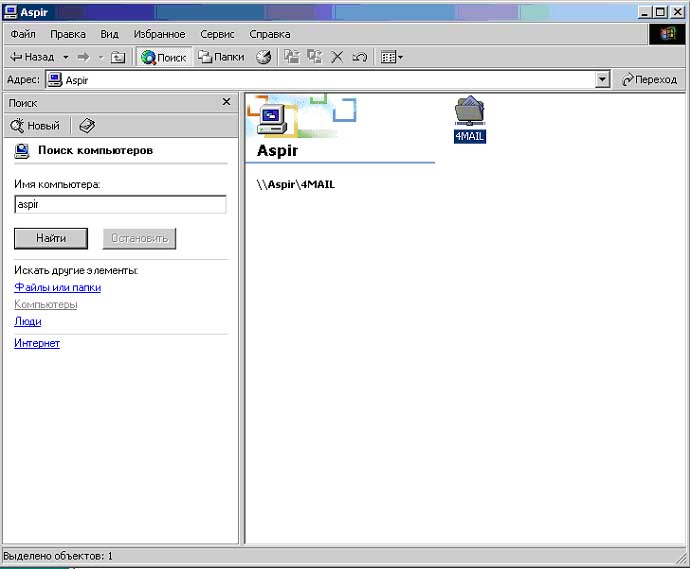The image size is (690, 569).
Task: Go back with the Назад button
Action: coord(32,57)
